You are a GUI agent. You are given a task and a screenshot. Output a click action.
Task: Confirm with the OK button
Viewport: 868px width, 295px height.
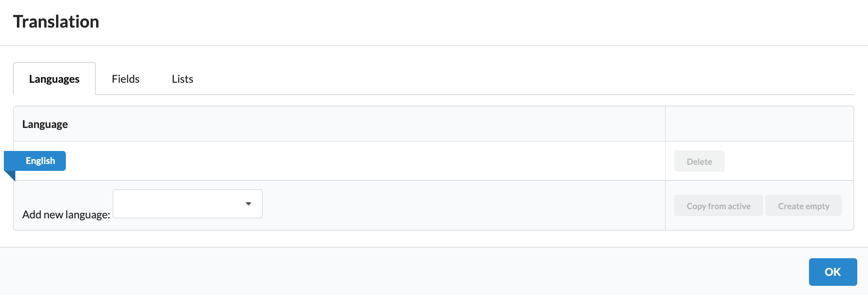[832, 272]
